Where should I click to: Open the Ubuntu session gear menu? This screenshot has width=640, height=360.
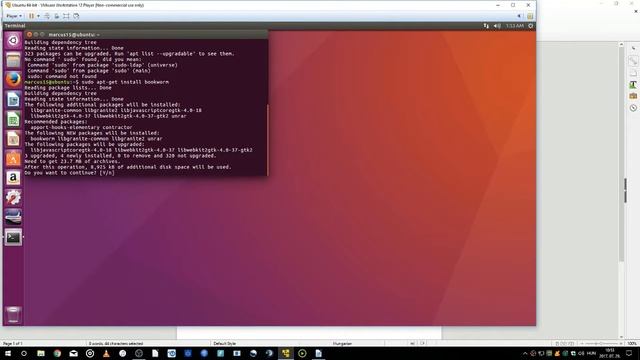point(530,26)
